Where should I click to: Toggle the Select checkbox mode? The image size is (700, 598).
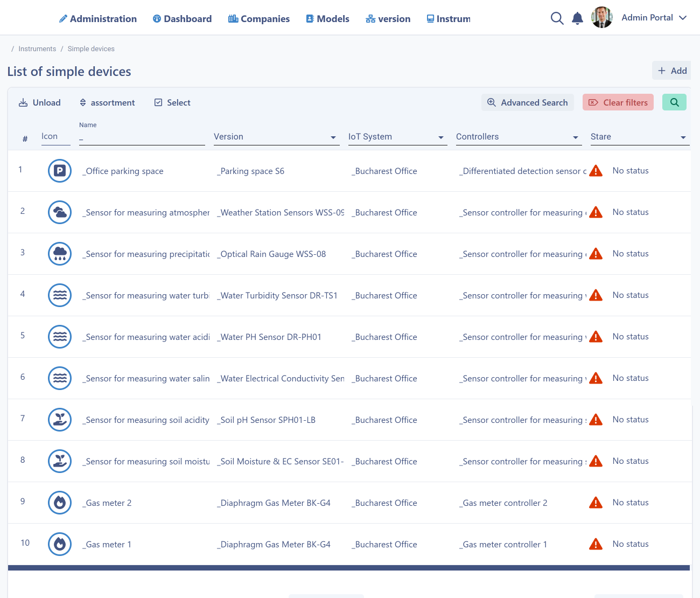pyautogui.click(x=172, y=102)
